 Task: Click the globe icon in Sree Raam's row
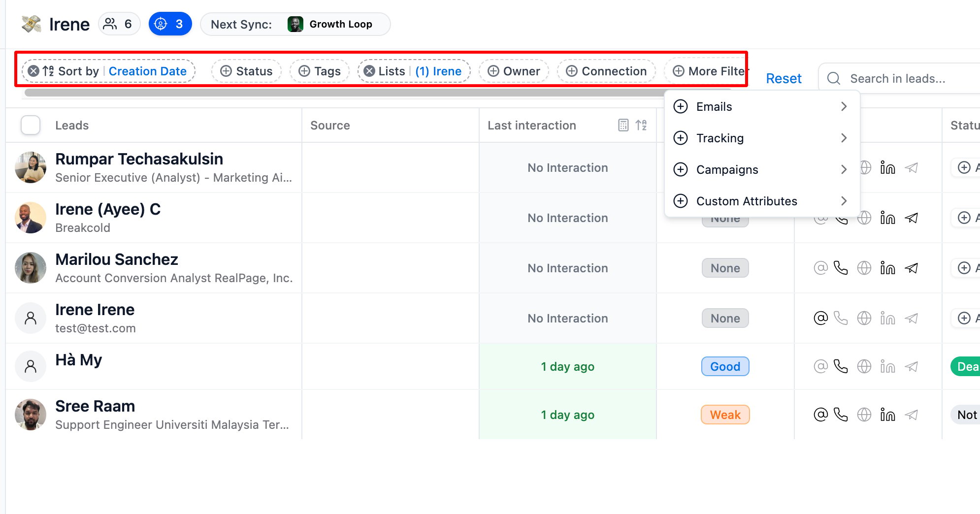coord(864,415)
